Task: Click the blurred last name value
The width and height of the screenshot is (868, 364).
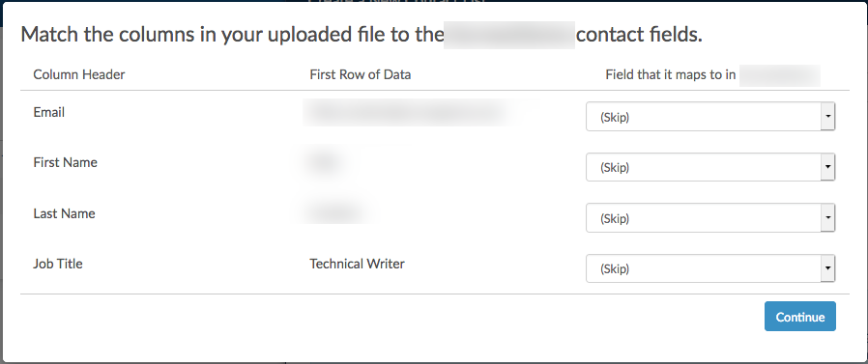Action: (335, 213)
